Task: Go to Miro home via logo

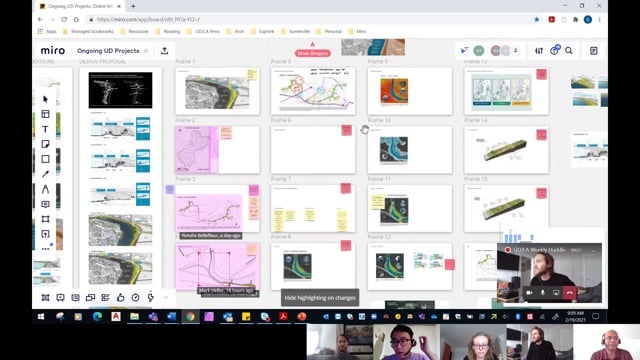Action: [53, 51]
